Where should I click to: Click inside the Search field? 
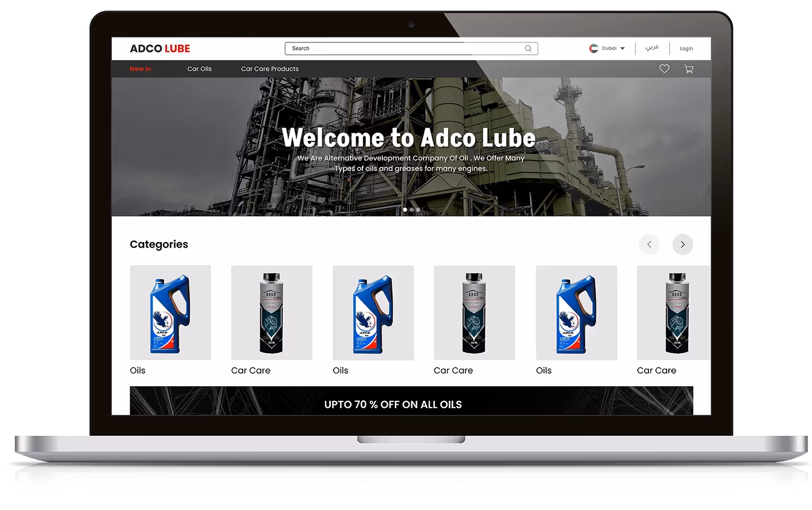411,49
